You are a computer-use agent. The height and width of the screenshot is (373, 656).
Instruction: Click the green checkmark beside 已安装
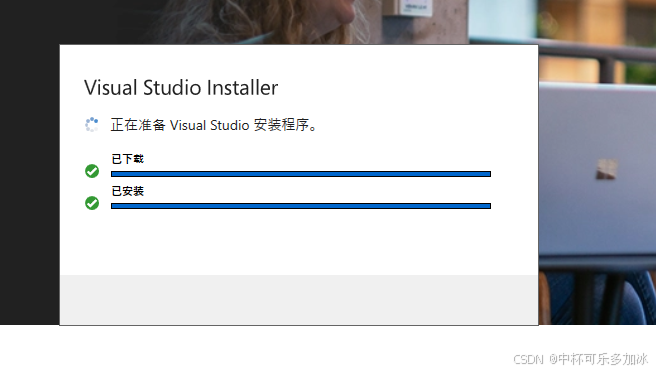(92, 203)
